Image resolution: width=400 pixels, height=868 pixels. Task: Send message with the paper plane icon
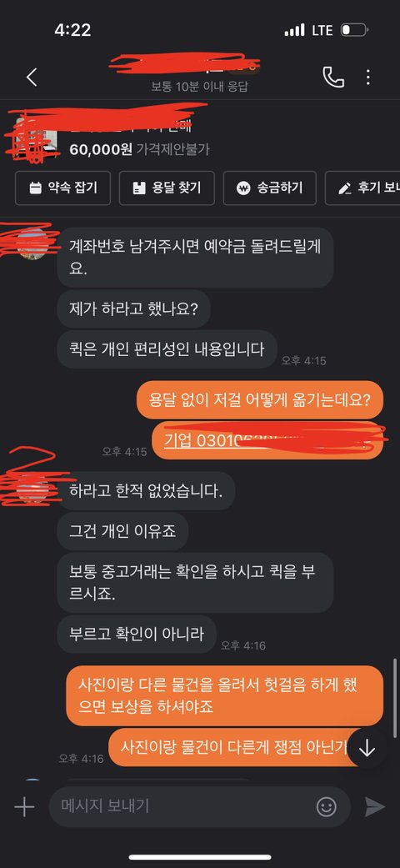(x=374, y=806)
